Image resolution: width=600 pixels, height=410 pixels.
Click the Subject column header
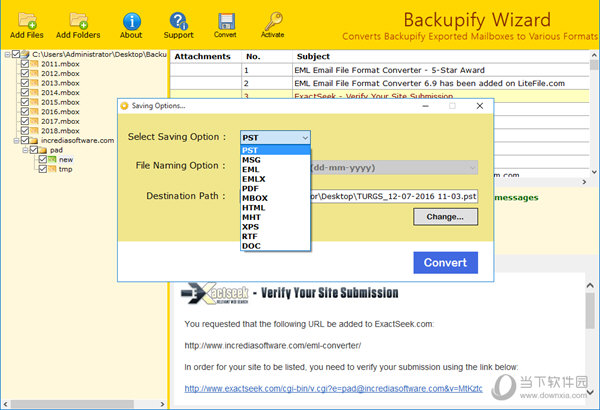tap(441, 57)
